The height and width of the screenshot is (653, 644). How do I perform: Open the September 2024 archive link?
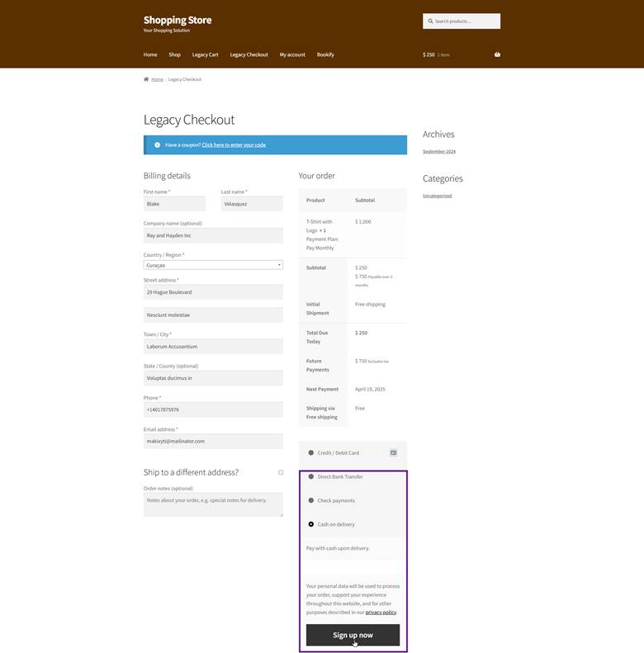click(x=438, y=152)
